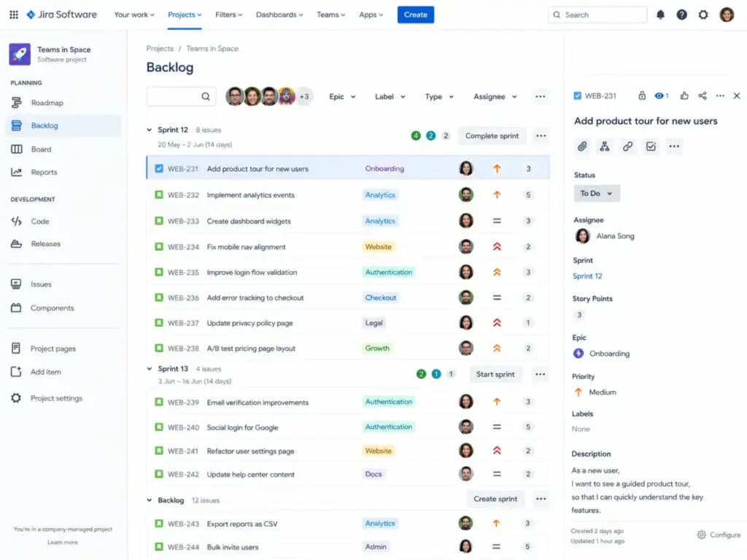This screenshot has width=747, height=560.
Task: Open the Apps menu
Action: coord(371,15)
